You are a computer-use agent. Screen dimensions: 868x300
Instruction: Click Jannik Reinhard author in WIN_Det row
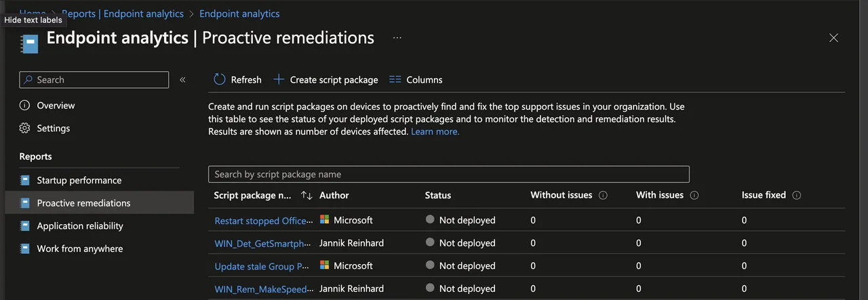tap(351, 242)
